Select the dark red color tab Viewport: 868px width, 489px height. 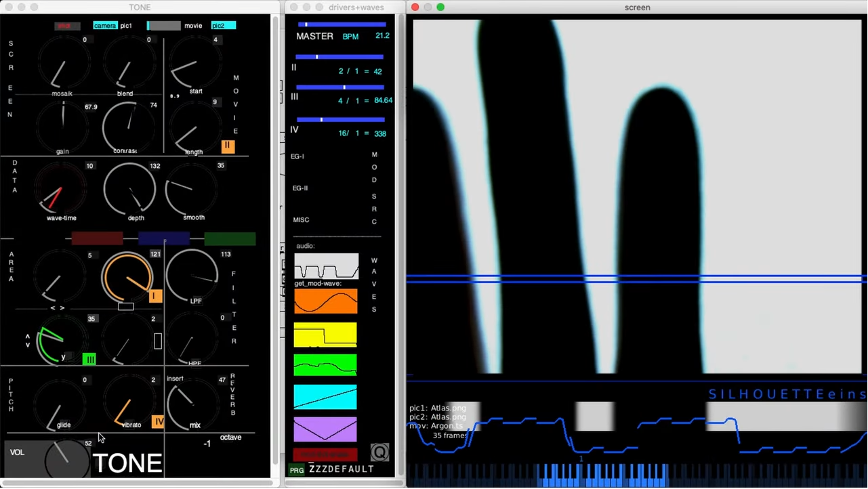[x=97, y=238]
